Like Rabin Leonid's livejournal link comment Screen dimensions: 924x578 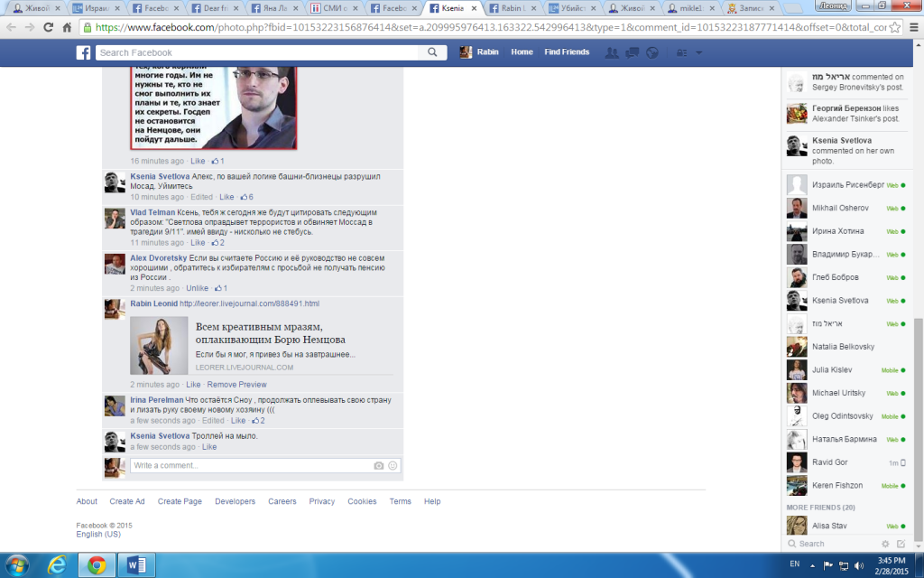tap(193, 385)
